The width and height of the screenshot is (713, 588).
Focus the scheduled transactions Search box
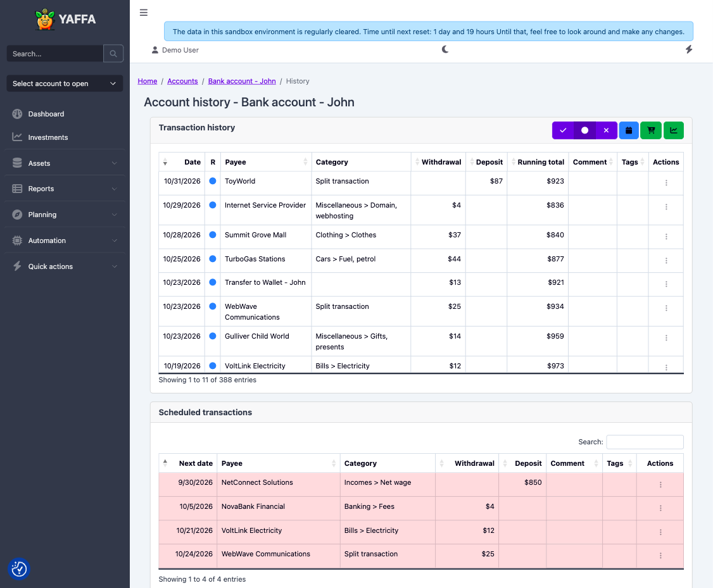coord(645,442)
